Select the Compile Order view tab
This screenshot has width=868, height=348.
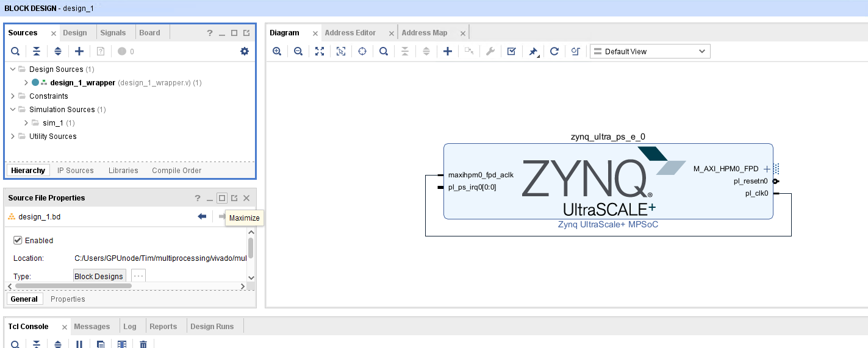[x=177, y=171]
